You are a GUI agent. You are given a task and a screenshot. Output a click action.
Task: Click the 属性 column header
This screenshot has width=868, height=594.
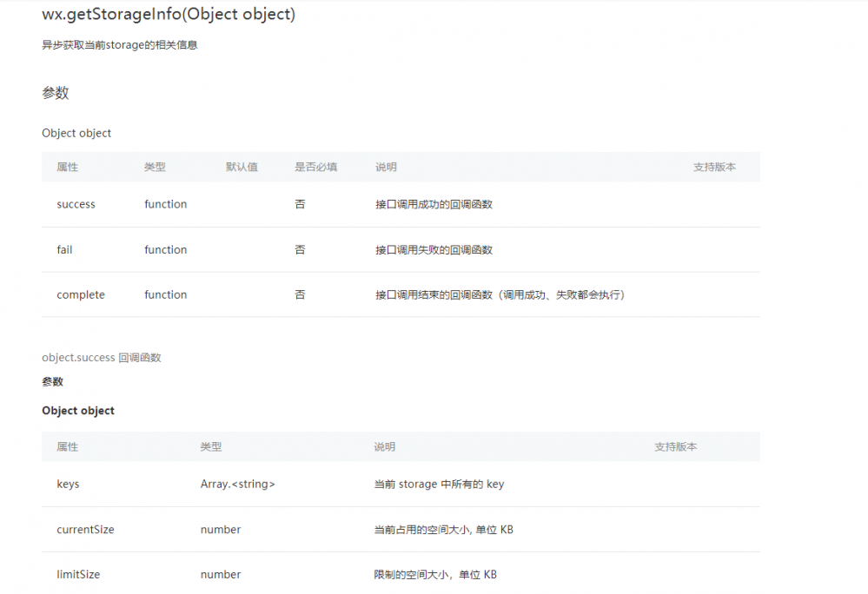[68, 167]
